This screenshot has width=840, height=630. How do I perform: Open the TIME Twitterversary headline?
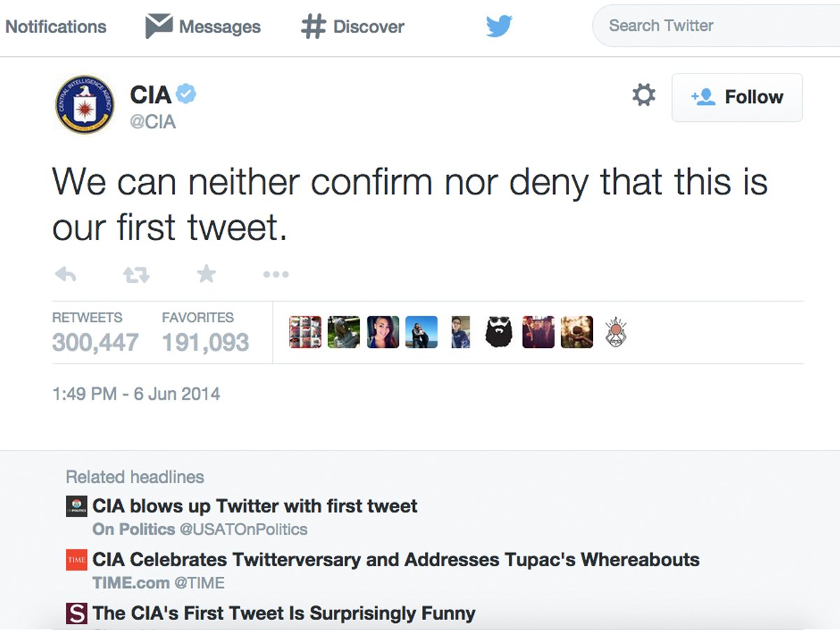[395, 560]
